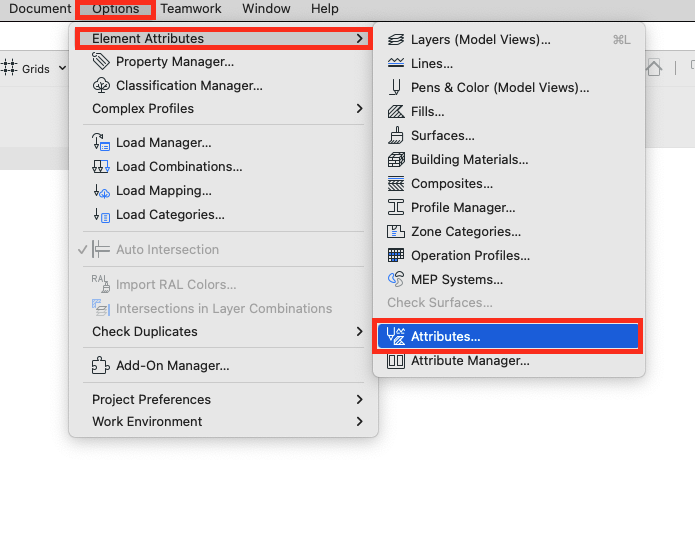
Task: Expand the Complex Profiles submenu arrow
Action: point(359,109)
